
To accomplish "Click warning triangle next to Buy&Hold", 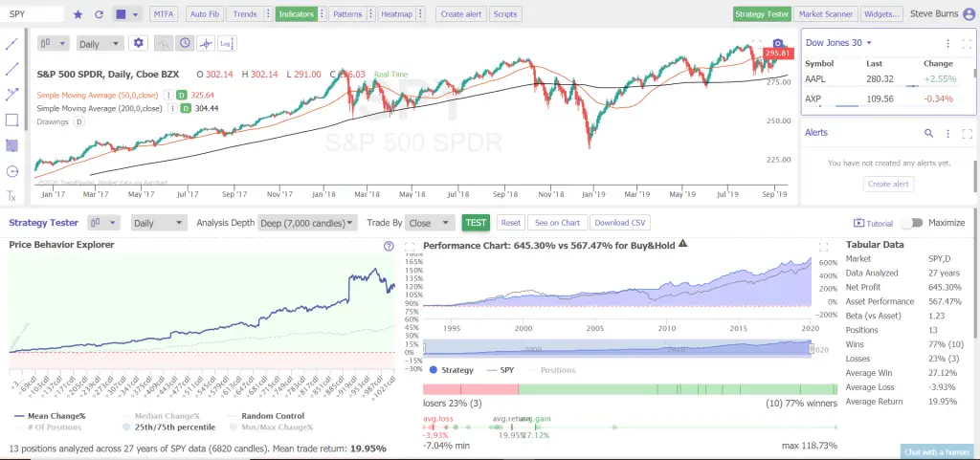I will click(x=683, y=244).
